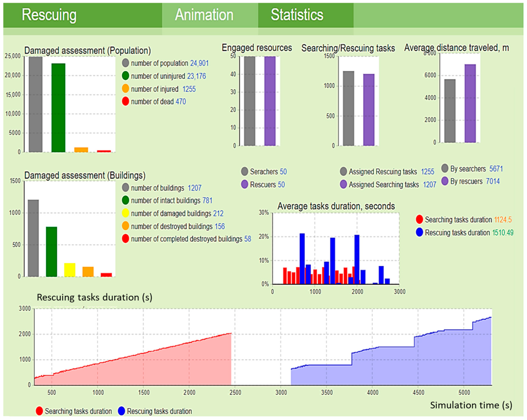This screenshot has height=420, width=527.
Task: Click the orange number of injured legend dot
Action: tap(125, 88)
